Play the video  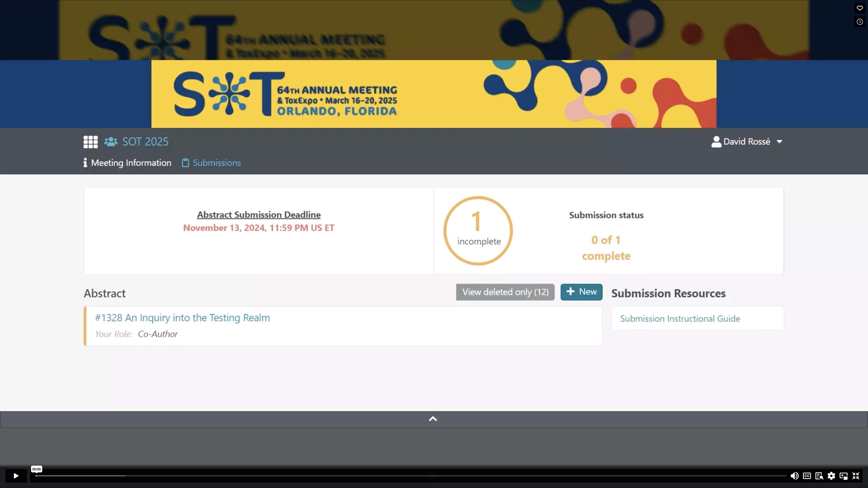tap(16, 476)
